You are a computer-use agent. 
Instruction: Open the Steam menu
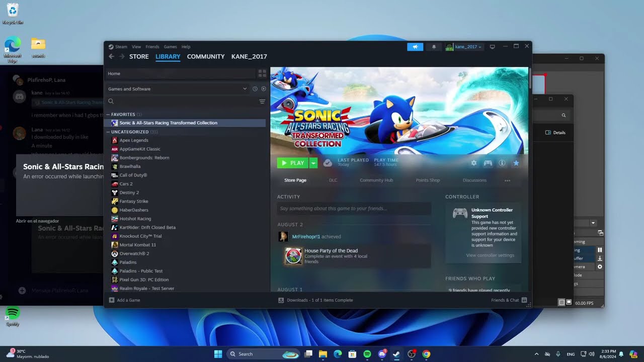click(x=121, y=47)
